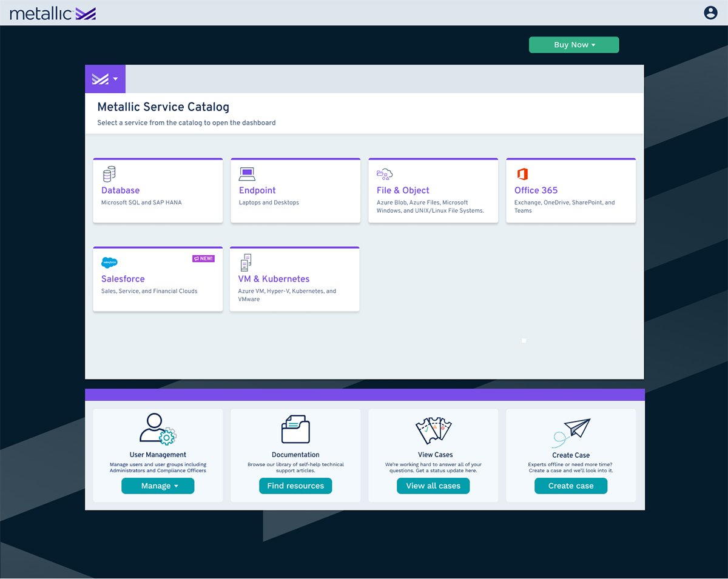Select the Endpoint laptop icon
Screen dimensions: 728x579
pos(248,173)
